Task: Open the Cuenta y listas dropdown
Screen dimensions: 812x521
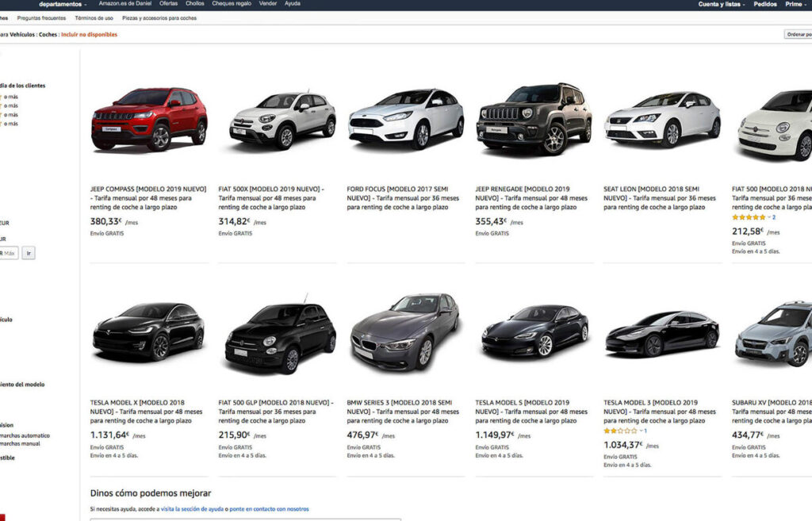Action: click(721, 4)
